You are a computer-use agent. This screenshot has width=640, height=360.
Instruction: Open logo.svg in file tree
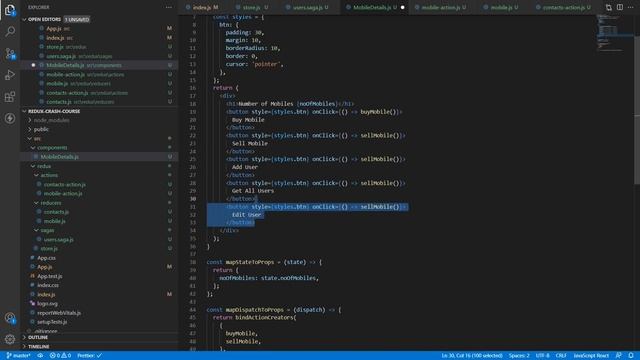pos(99,304)
